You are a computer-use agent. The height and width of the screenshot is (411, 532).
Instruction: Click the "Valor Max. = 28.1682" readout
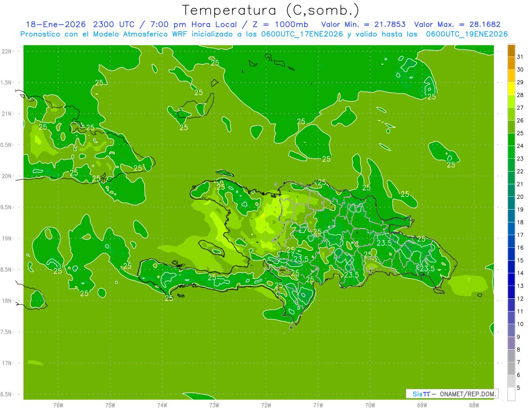[x=457, y=24]
